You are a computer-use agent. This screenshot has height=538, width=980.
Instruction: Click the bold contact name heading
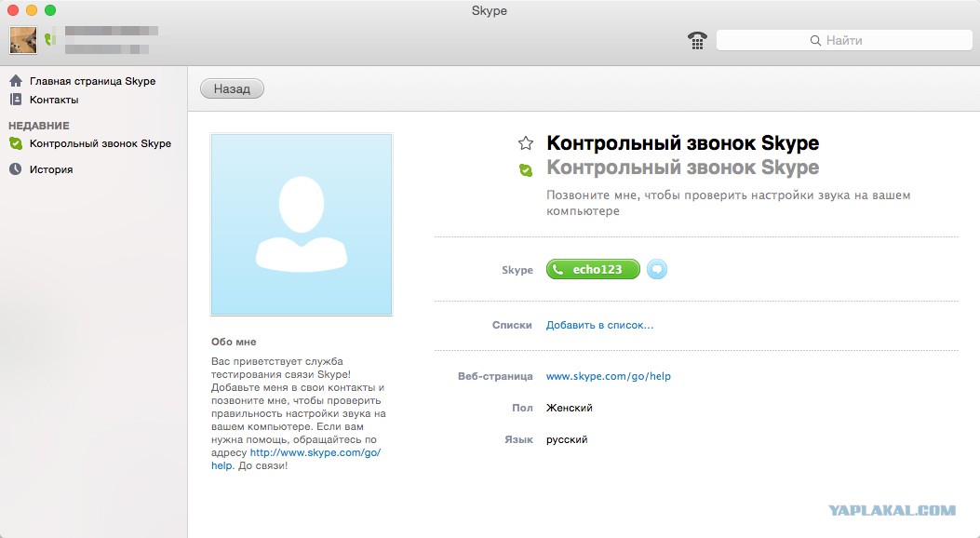[x=682, y=143]
